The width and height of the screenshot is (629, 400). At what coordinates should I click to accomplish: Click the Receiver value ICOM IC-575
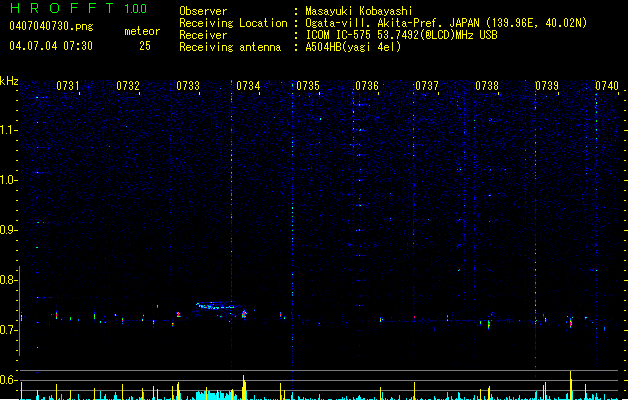pyautogui.click(x=339, y=35)
